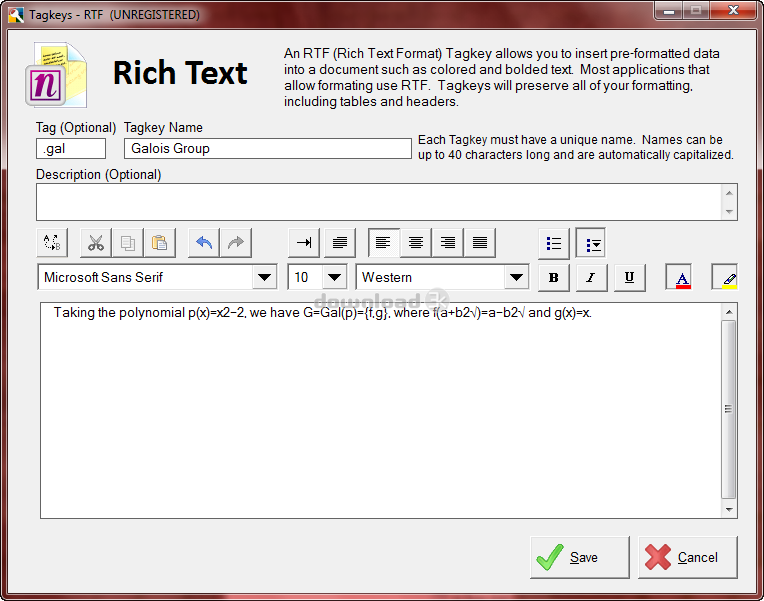Redo edit with gray arrow
The width and height of the screenshot is (764, 601).
(x=236, y=243)
